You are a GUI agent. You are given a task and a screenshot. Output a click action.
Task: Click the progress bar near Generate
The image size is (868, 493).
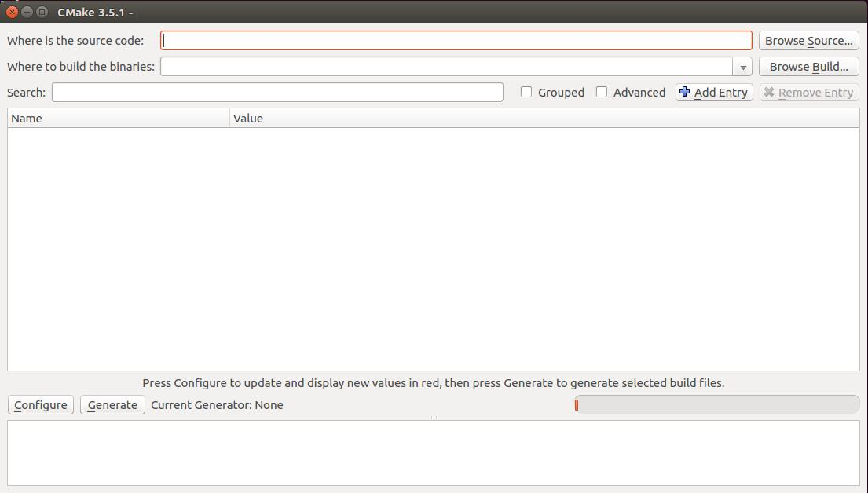715,404
